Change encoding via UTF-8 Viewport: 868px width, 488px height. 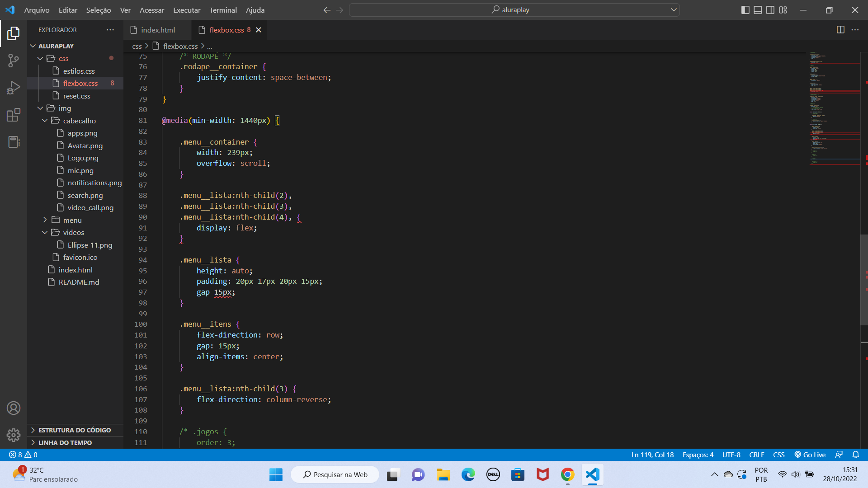coord(731,455)
